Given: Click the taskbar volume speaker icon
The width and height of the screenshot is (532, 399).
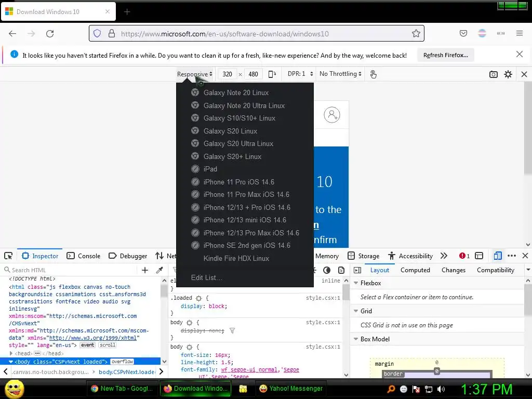Looking at the screenshot, I should pos(441,389).
